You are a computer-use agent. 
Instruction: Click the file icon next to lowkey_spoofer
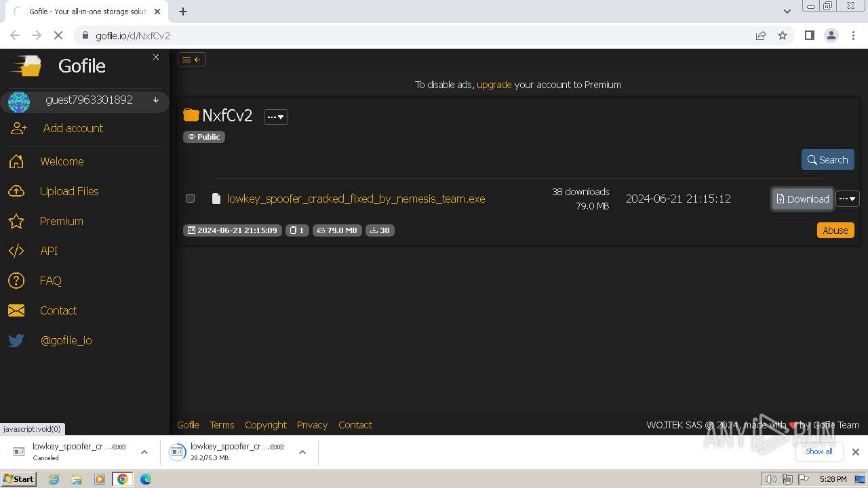(x=216, y=199)
